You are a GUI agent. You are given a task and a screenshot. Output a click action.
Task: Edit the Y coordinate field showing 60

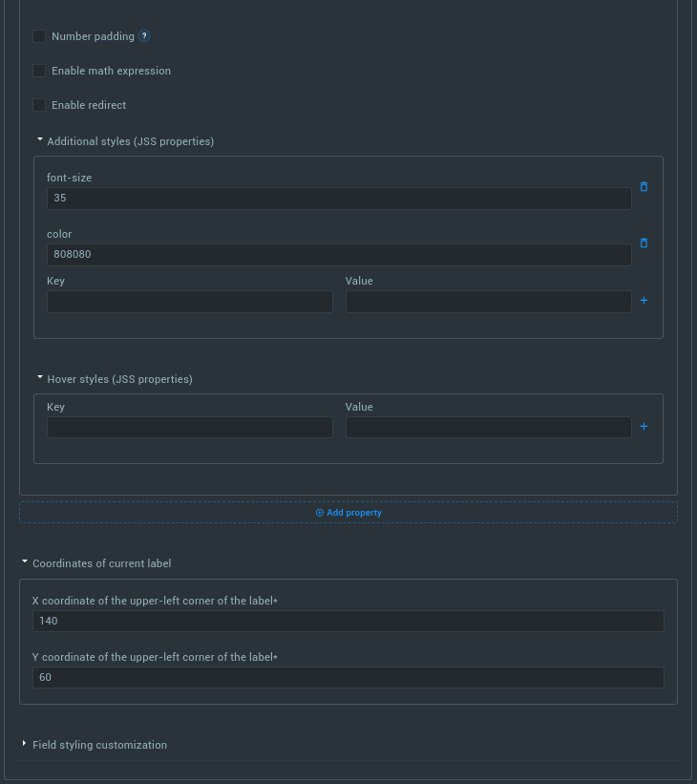348,677
